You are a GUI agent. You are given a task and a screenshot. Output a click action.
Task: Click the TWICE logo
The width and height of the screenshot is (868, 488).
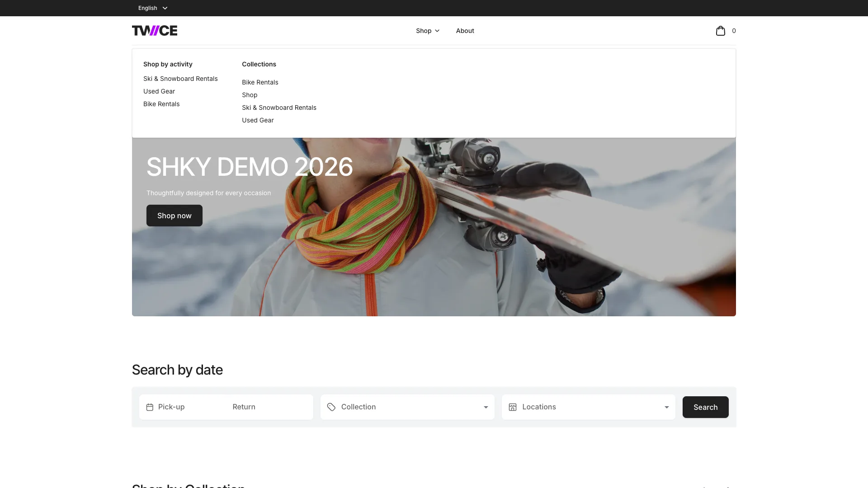[155, 30]
